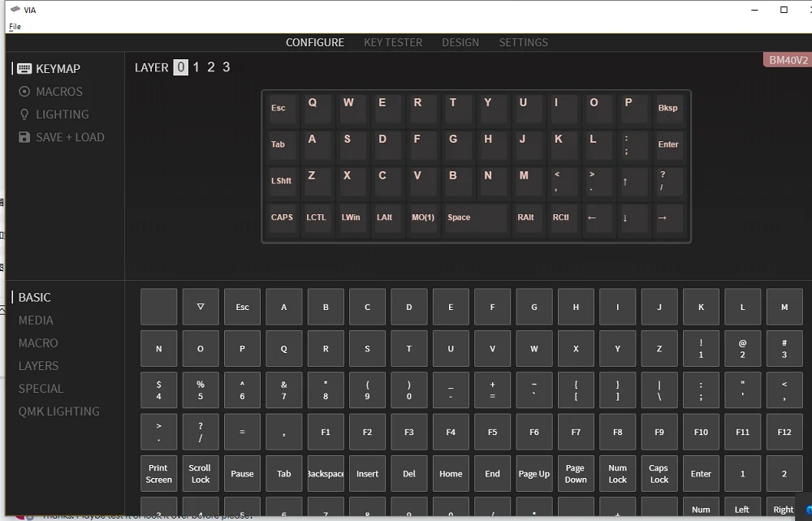Choose the End keycode
The image size is (812, 521).
(493, 473)
